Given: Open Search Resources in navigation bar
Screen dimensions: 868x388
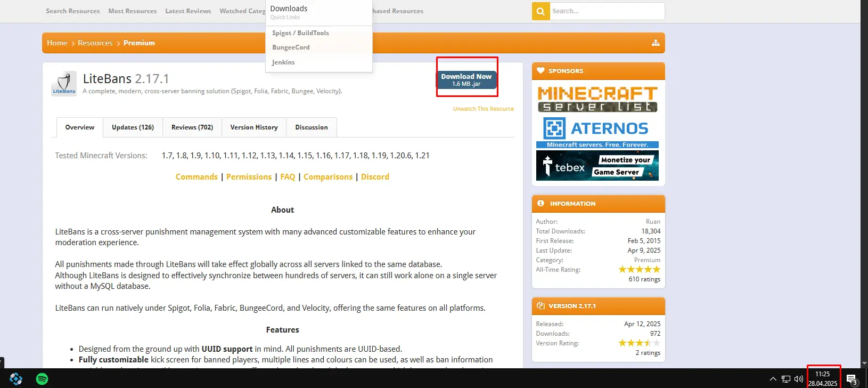Looking at the screenshot, I should point(73,11).
